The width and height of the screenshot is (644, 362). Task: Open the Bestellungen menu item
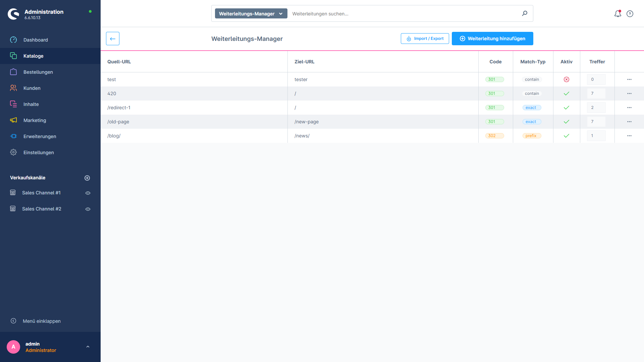50,72
